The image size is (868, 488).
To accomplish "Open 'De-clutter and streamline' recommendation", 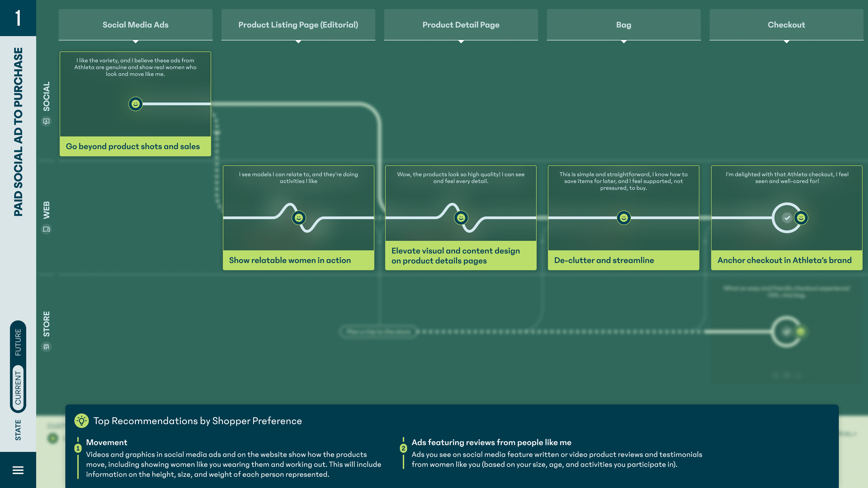I will (624, 260).
